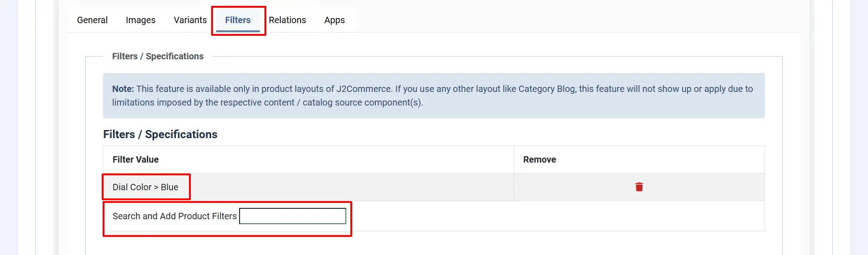The image size is (868, 255).
Task: Click the J2Commerce word in the note
Action: tap(364, 89)
